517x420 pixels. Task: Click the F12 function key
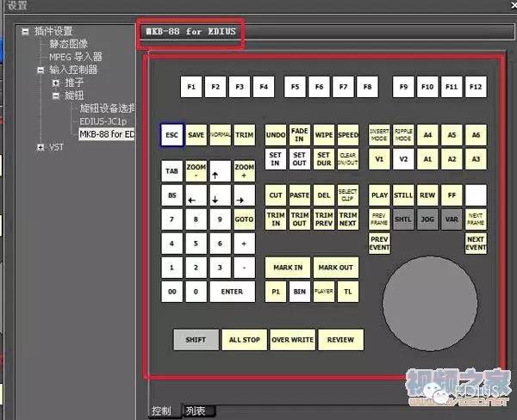pyautogui.click(x=476, y=87)
